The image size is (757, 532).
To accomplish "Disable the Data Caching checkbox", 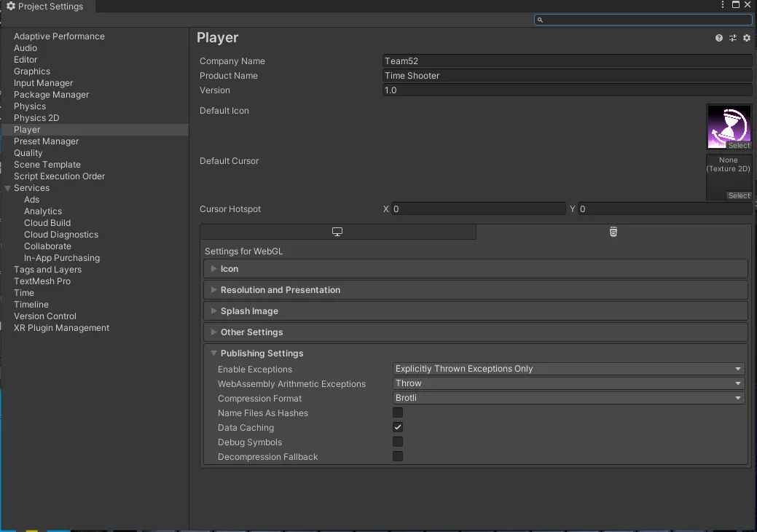I will [398, 428].
